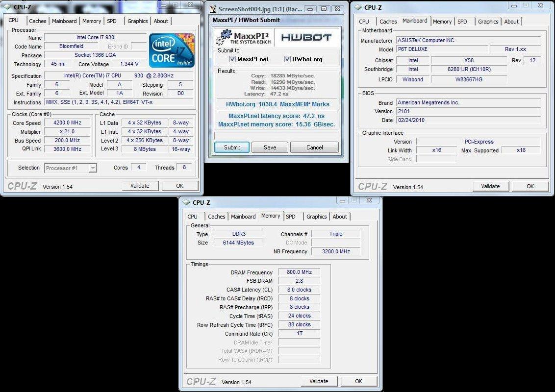Click the ASUSTeK Computer INC. manufacturer value
This screenshot has height=392, width=555.
pyautogui.click(x=468, y=40)
